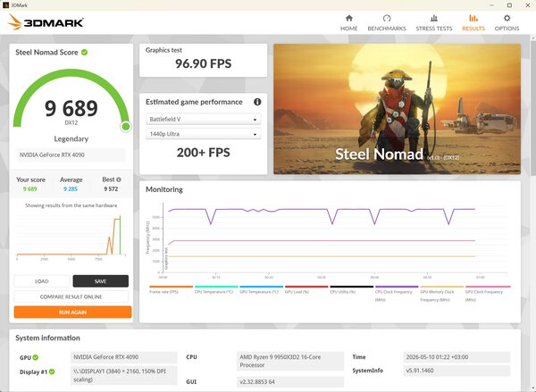Screen dimensions: 536x392
Task: Open the STRESS TESTS section
Action: (x=434, y=23)
